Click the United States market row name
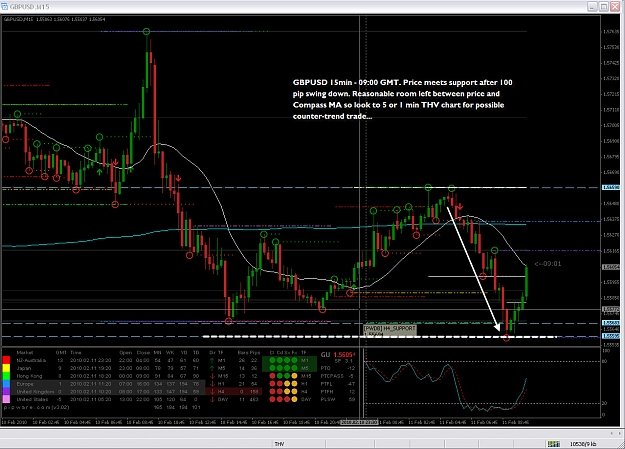 (32, 399)
